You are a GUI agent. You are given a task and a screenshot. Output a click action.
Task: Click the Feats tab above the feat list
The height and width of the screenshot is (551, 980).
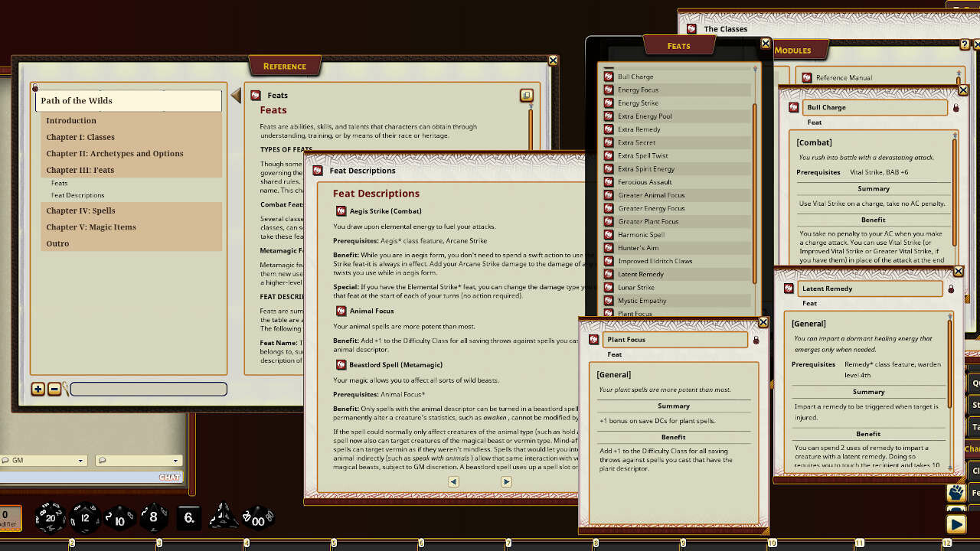tap(678, 45)
